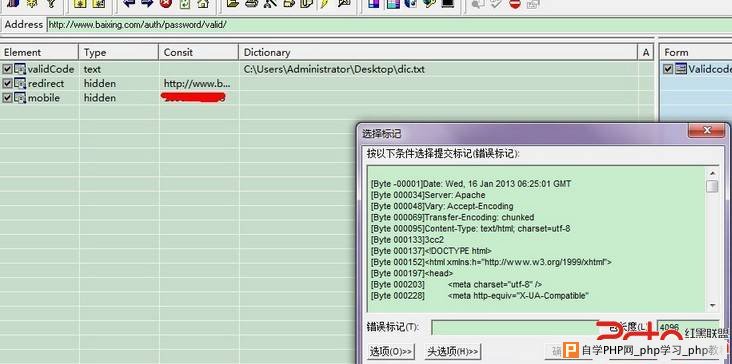This screenshot has height=364, width=732.
Task: Toggle the redirect checkbox
Action: click(x=7, y=84)
